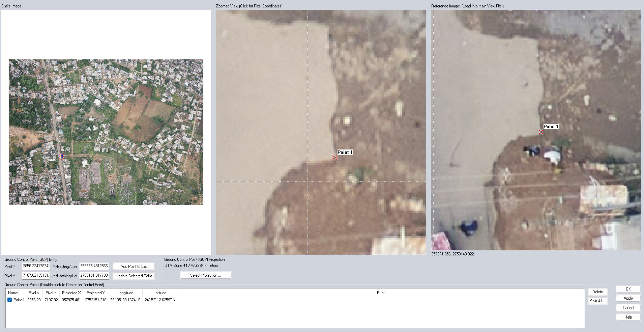Click the Point 1 crosshair marker in Reference Images
This screenshot has height=332, width=644.
pyautogui.click(x=541, y=132)
